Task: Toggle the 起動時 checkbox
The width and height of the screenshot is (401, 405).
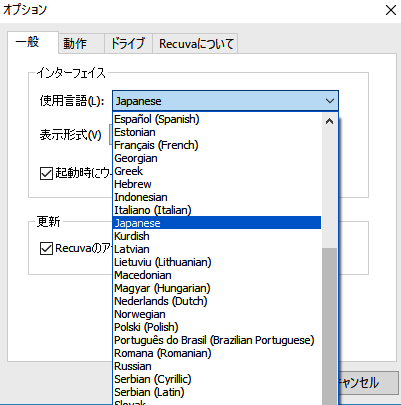Action: (x=46, y=173)
